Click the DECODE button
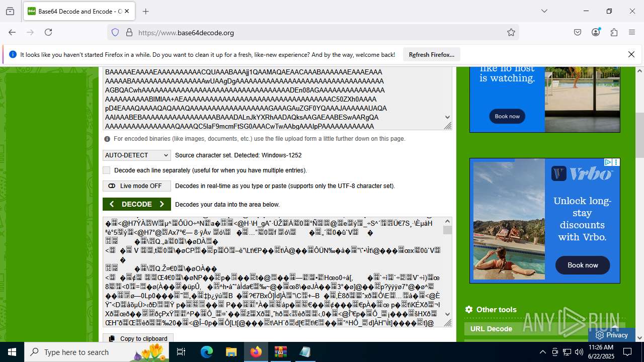Viewport: 644px width, 362px height. pos(137,204)
